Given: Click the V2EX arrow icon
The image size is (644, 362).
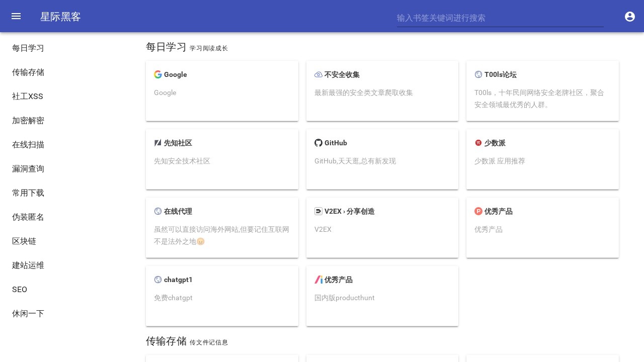Looking at the screenshot, I should pyautogui.click(x=318, y=211).
